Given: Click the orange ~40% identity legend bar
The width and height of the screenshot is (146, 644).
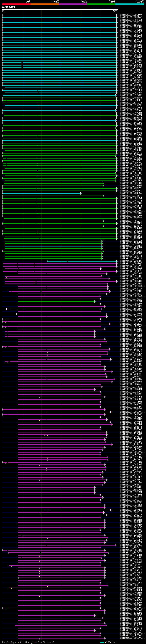Looking at the screenshot, I should pyautogui.click(x=45, y=4).
